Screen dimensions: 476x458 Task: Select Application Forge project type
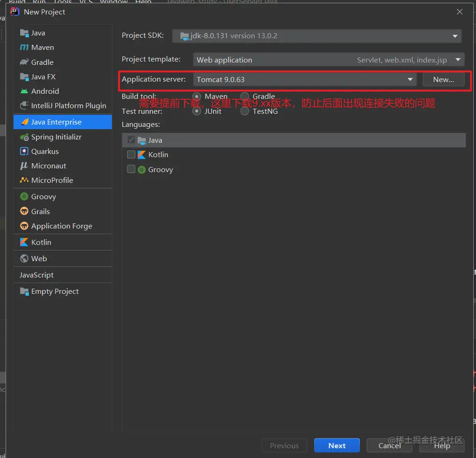63,226
